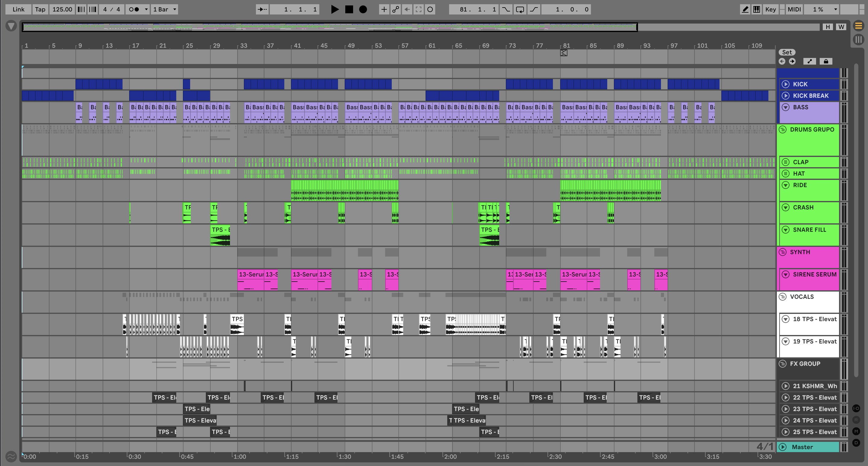Switch to Arrangement view with yellow lines icon
This screenshot has width=868, height=466.
tap(858, 26)
